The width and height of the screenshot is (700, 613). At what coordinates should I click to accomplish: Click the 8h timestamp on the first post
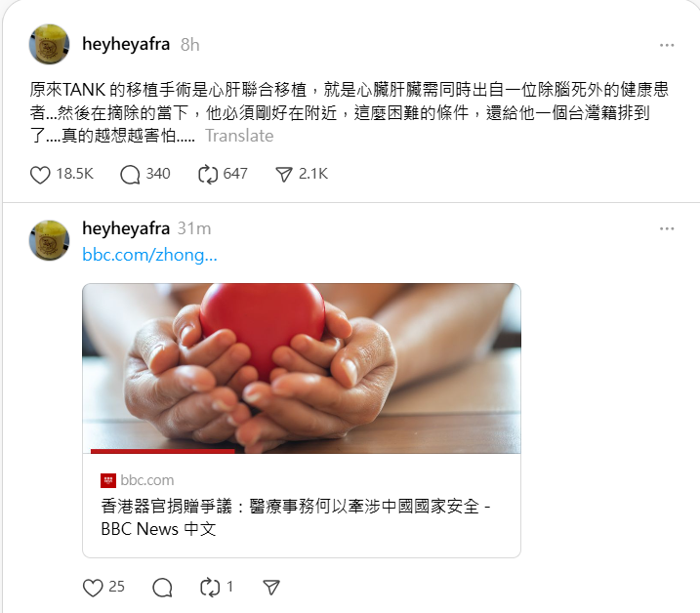point(189,45)
